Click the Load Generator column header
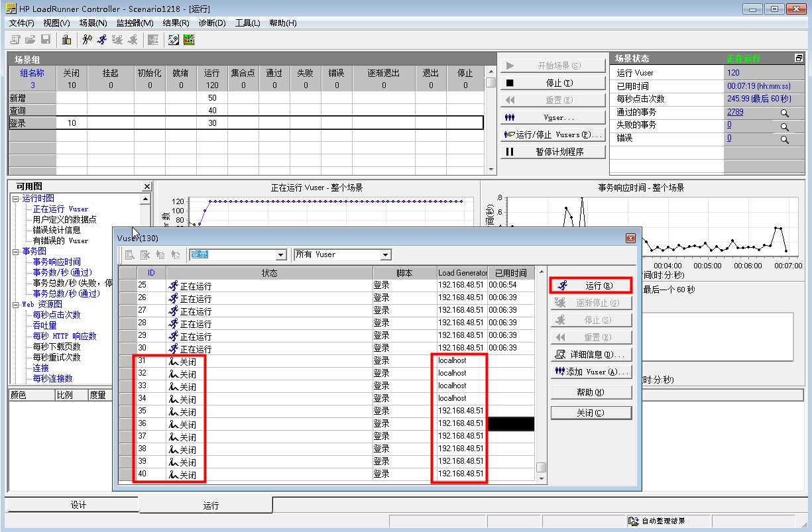This screenshot has height=532, width=812. (463, 273)
